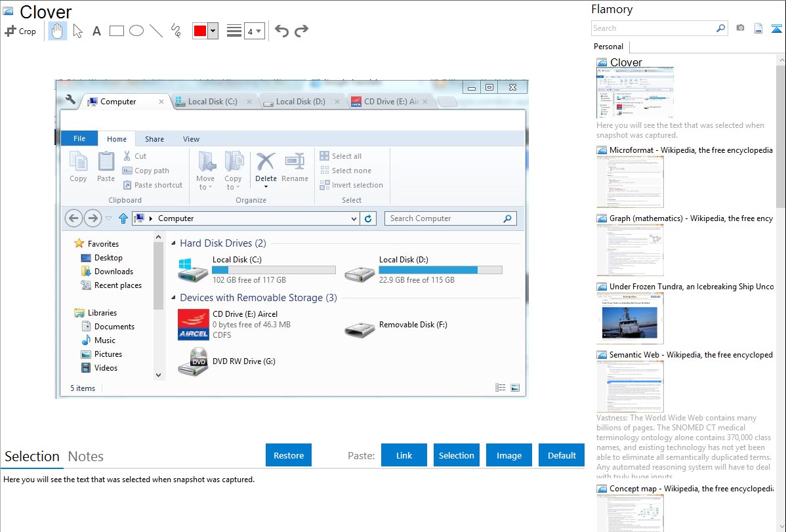The width and height of the screenshot is (786, 532).
Task: Open the address bar history dropdown
Action: coord(354,218)
